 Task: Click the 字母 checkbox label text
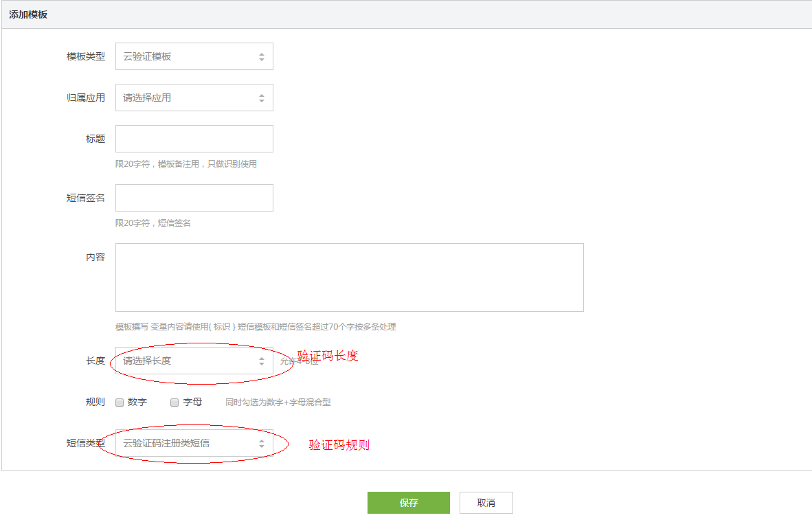point(192,402)
